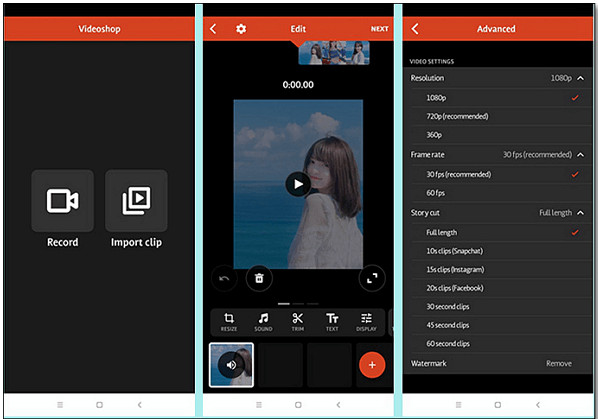
Task: Select the Trim scissors tool
Action: [297, 322]
